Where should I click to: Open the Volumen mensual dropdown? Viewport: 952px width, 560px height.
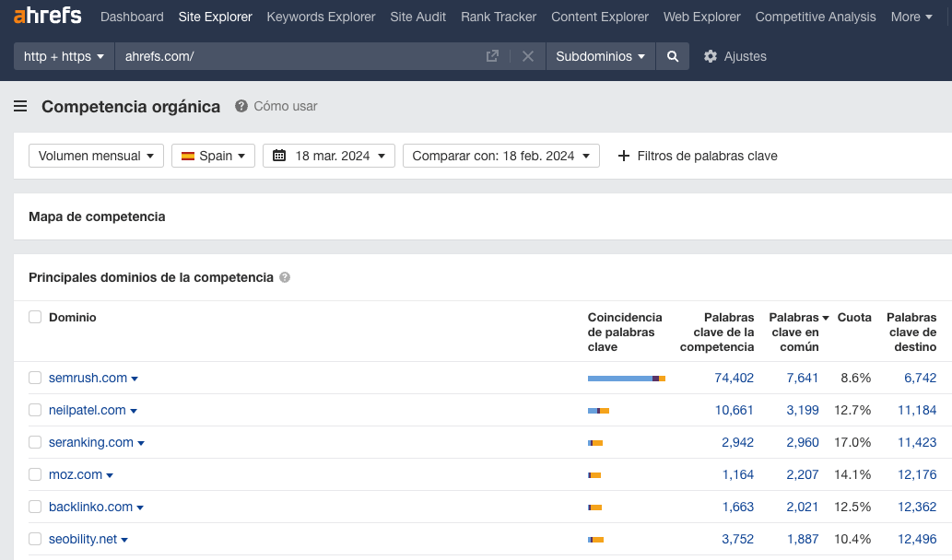(96, 155)
